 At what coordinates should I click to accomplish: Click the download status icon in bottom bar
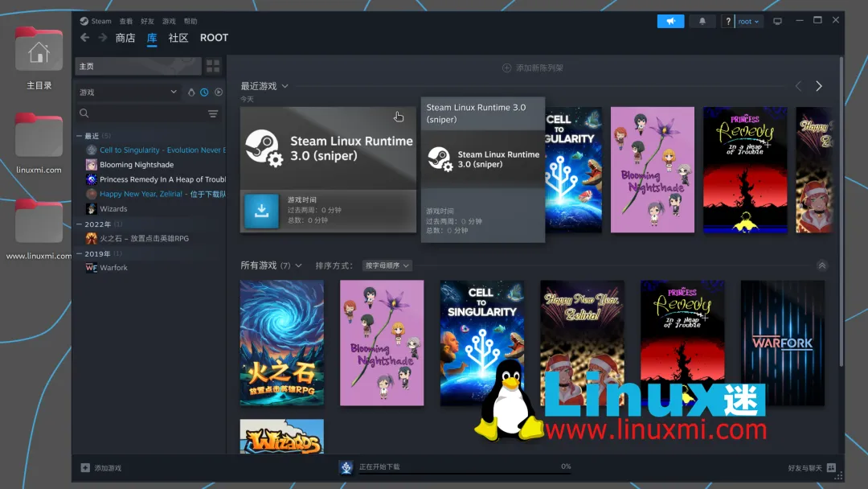(346, 468)
